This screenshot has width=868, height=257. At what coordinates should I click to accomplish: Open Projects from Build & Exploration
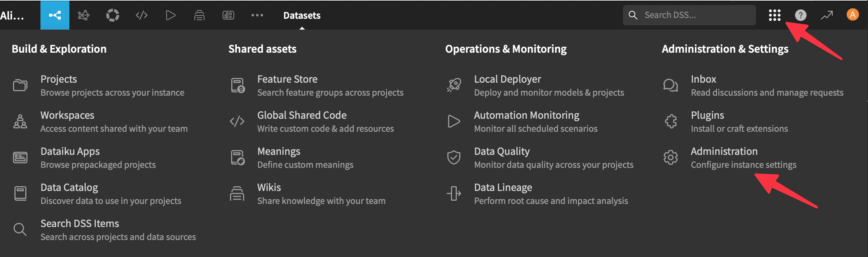(59, 79)
